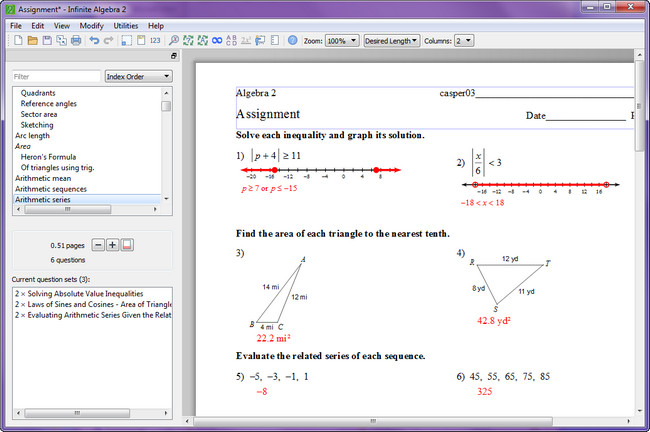
Task: Create a new assignment with the blank page icon
Action: (x=18, y=40)
